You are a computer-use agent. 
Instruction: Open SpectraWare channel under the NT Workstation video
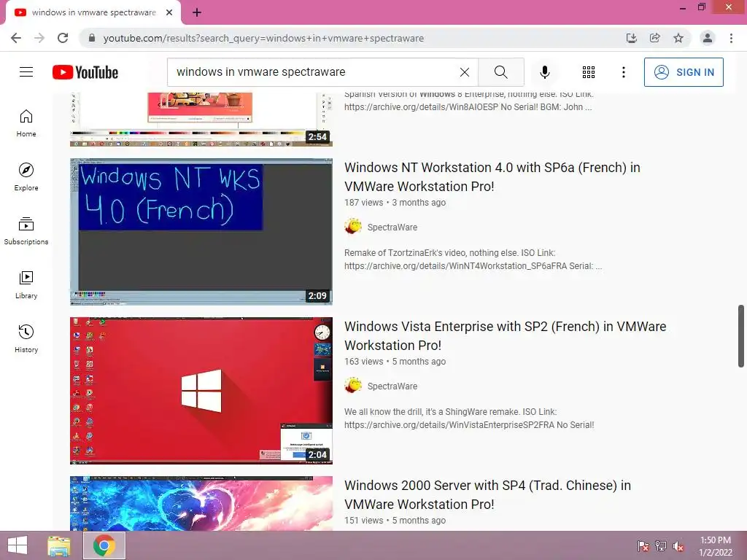(x=392, y=227)
